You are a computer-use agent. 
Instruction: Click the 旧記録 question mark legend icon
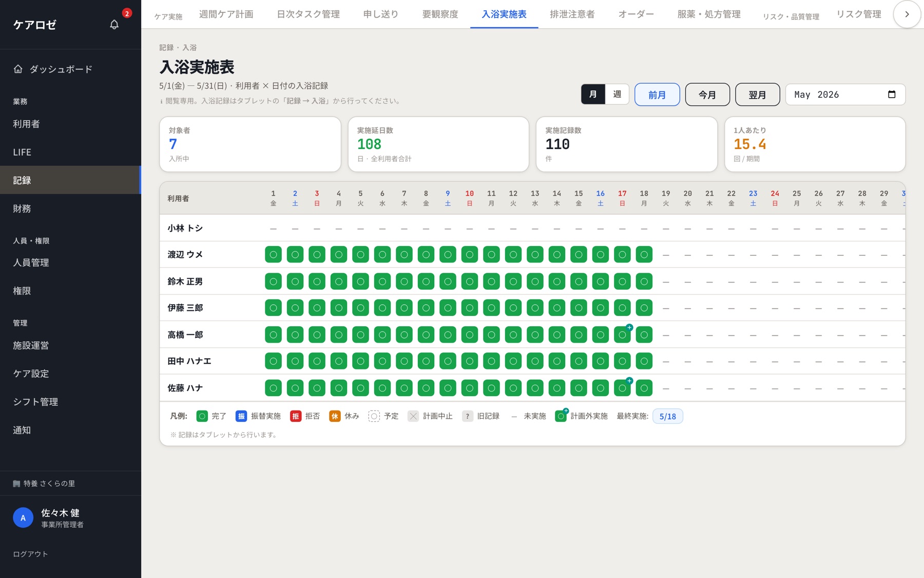tap(468, 416)
